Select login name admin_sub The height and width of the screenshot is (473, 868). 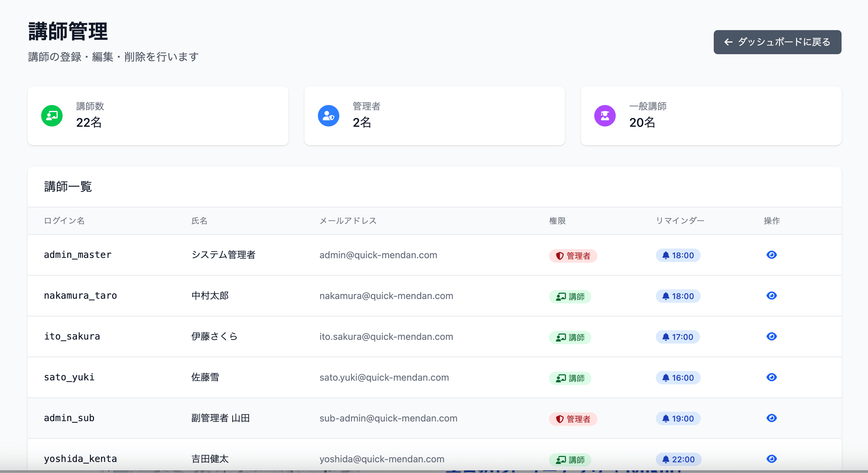pyautogui.click(x=69, y=418)
